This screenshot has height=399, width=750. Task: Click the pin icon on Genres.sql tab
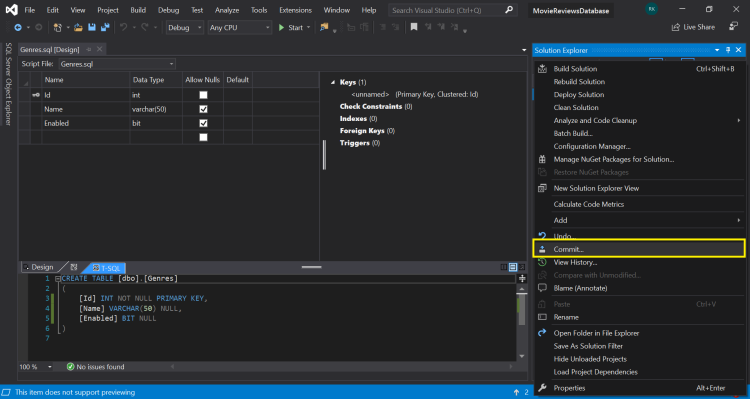pyautogui.click(x=89, y=49)
